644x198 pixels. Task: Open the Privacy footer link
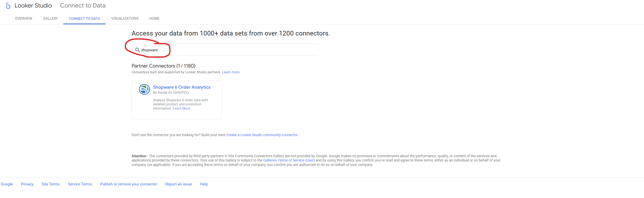[x=27, y=184]
